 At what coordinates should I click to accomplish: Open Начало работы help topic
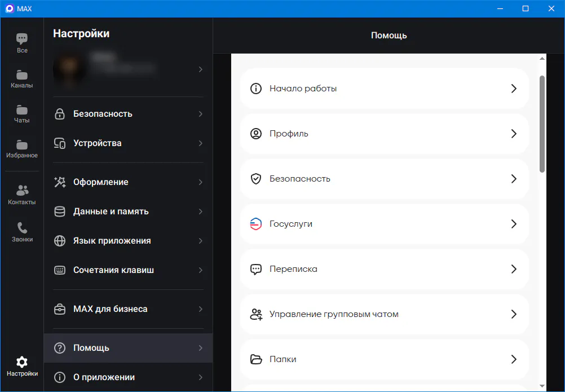pos(384,89)
